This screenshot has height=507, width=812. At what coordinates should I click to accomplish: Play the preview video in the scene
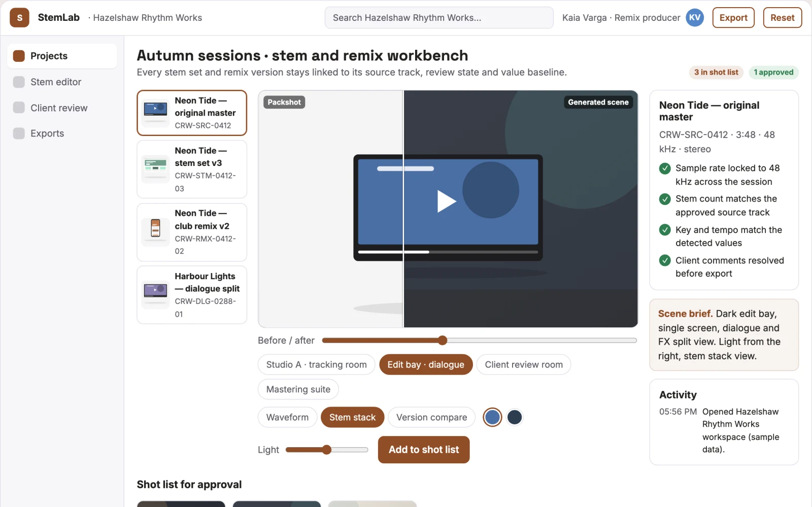(x=447, y=201)
